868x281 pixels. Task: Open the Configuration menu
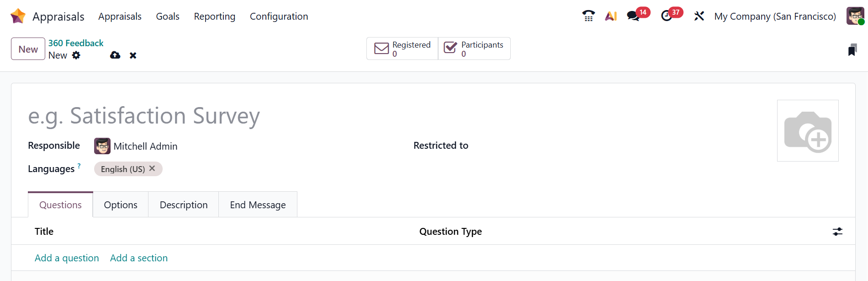pyautogui.click(x=279, y=16)
